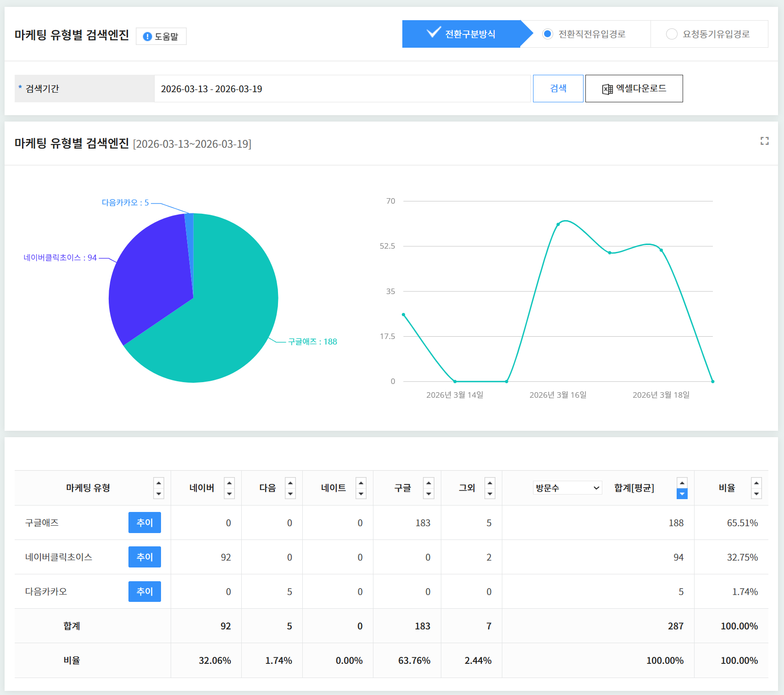Open the 방문수 metric dropdown

pos(567,488)
